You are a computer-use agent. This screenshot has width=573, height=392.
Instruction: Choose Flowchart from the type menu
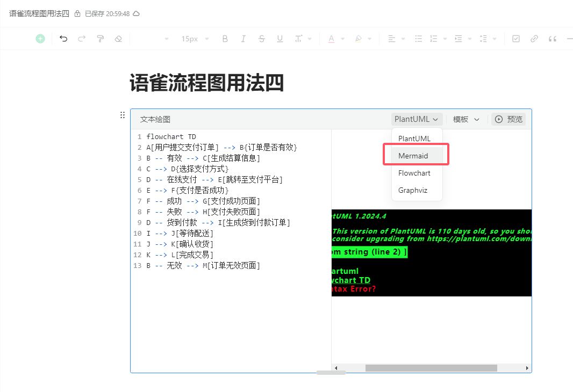coord(417,173)
